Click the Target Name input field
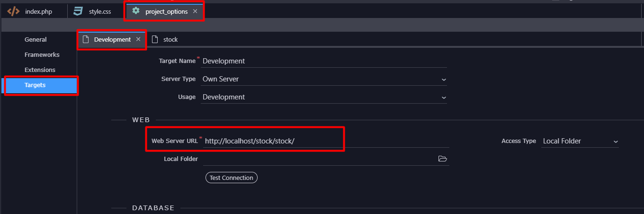Image resolution: width=644 pixels, height=214 pixels. click(x=324, y=61)
